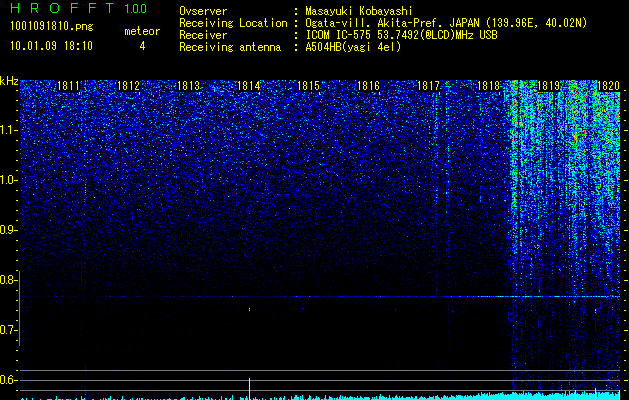Click the 1812 time marker
This screenshot has height=400, width=629.
coord(128,86)
